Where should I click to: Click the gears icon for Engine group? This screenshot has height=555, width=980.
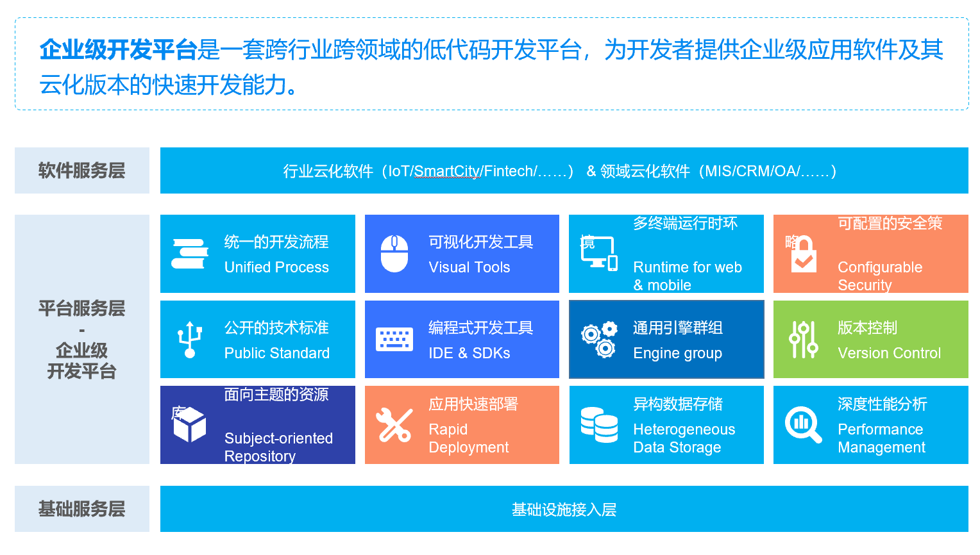(599, 340)
